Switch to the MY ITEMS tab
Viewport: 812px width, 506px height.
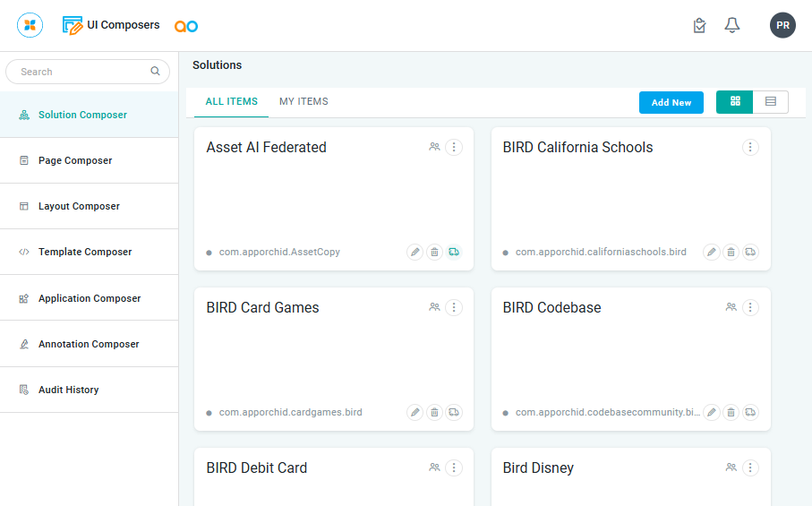(x=303, y=102)
